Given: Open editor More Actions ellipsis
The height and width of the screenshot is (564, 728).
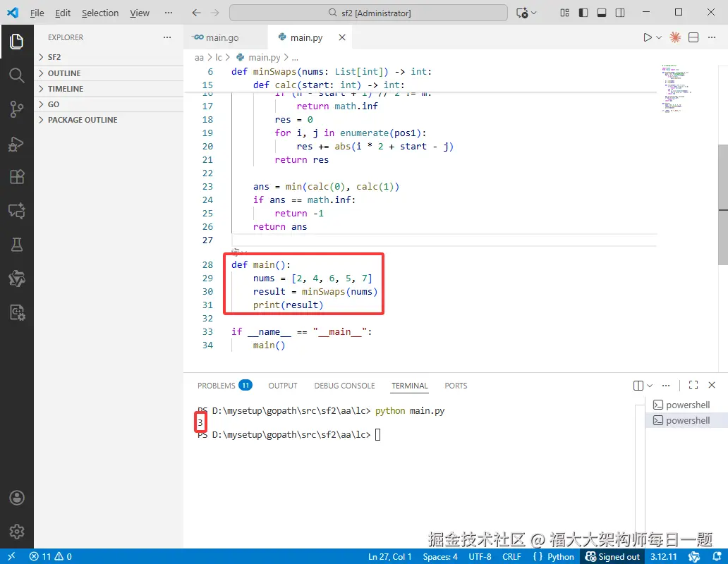Looking at the screenshot, I should [712, 37].
